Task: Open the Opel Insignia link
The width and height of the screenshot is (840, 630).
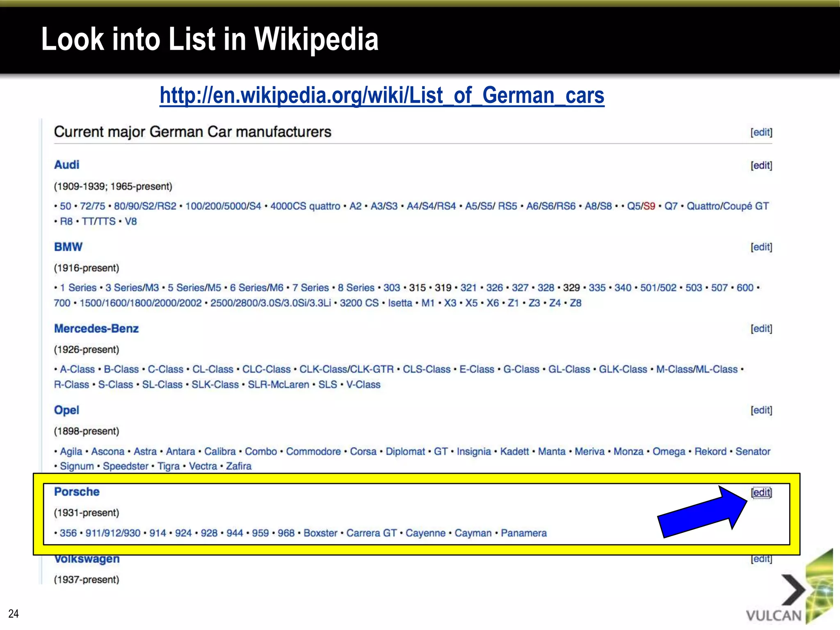Action: click(x=474, y=452)
